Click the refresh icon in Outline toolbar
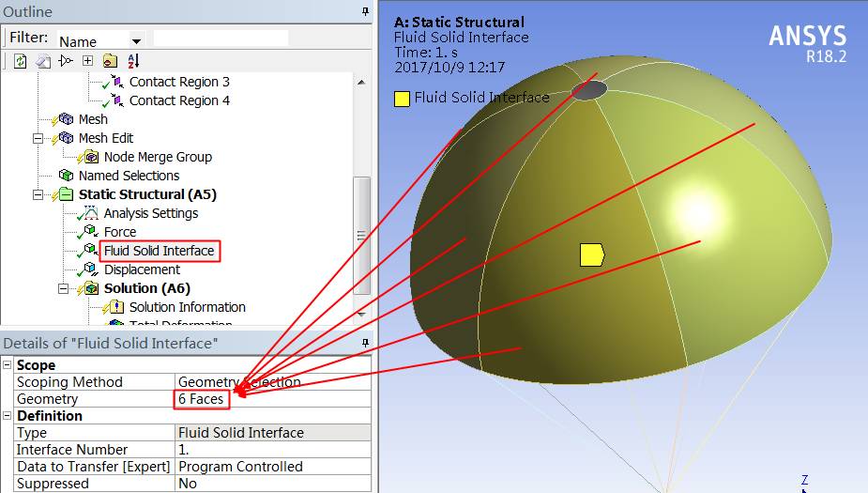Image resolution: width=868 pixels, height=493 pixels. click(x=21, y=61)
